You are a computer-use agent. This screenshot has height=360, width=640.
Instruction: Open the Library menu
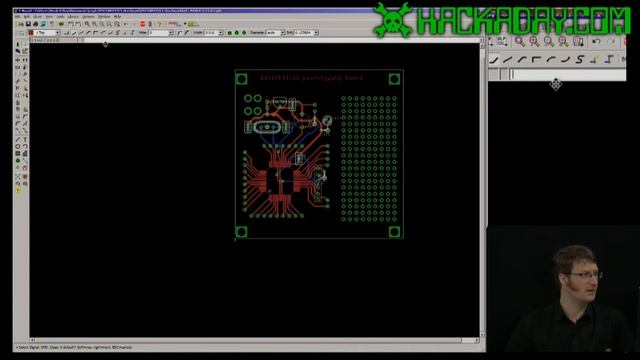[73, 17]
